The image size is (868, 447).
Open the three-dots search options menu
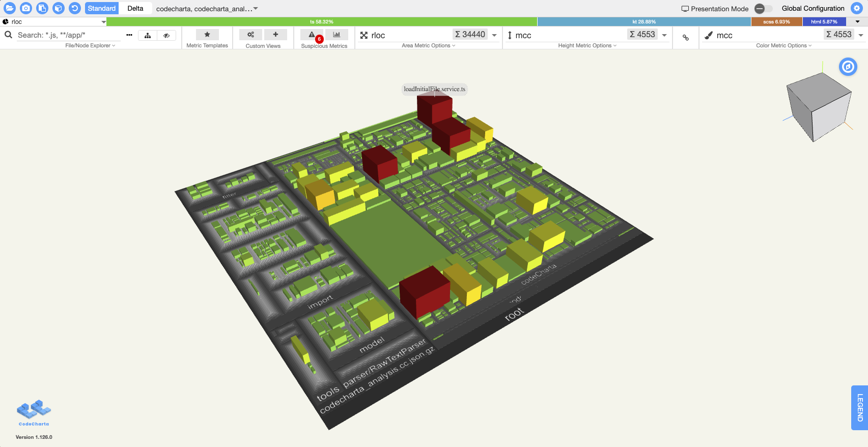(x=129, y=35)
